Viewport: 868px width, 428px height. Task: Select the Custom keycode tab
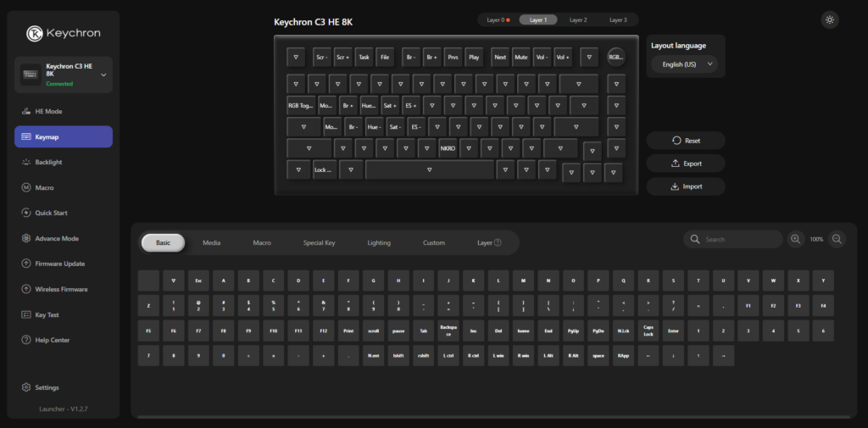[434, 242]
